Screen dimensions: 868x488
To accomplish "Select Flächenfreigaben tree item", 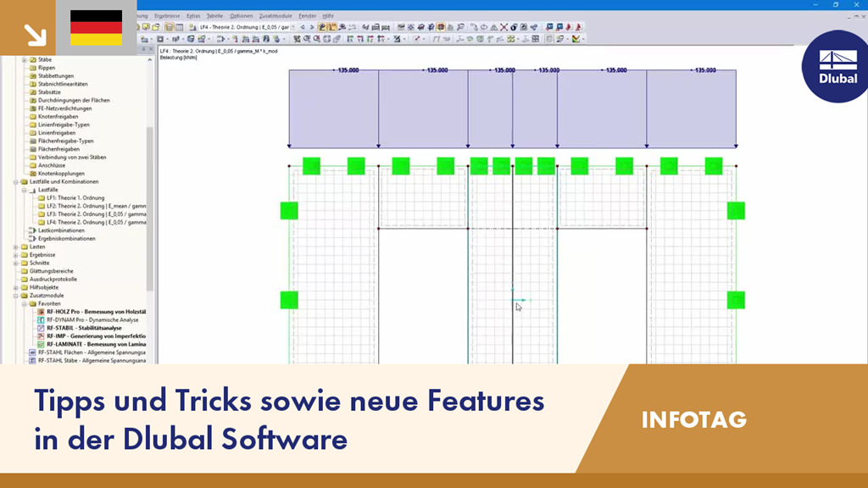I will 58,149.
